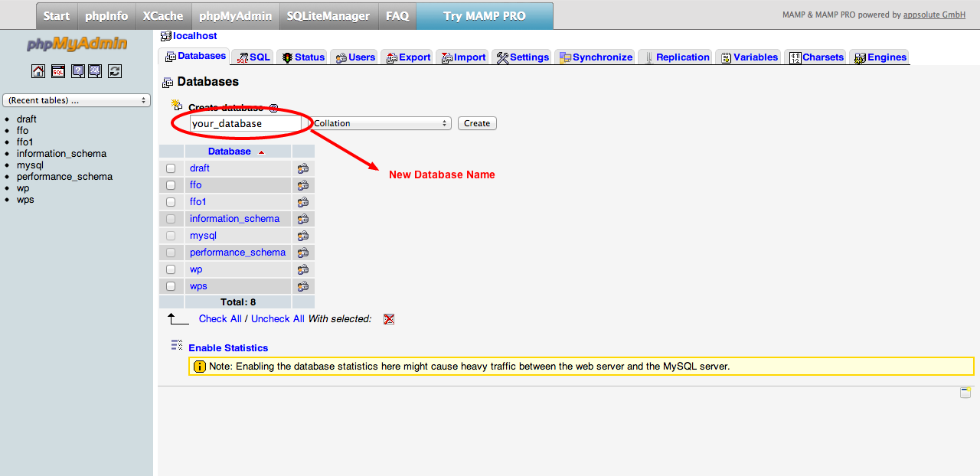Open performance_schema in the table
This screenshot has height=476, width=980.
pos(237,253)
